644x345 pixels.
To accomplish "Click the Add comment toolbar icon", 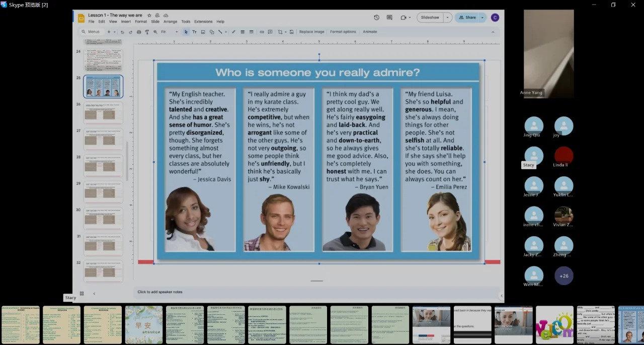I will [270, 32].
